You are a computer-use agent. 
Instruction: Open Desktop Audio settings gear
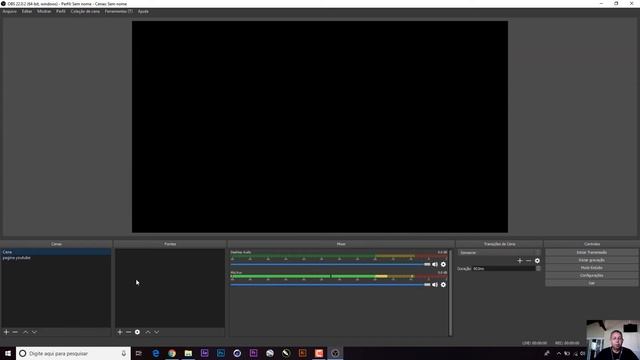[x=443, y=264]
